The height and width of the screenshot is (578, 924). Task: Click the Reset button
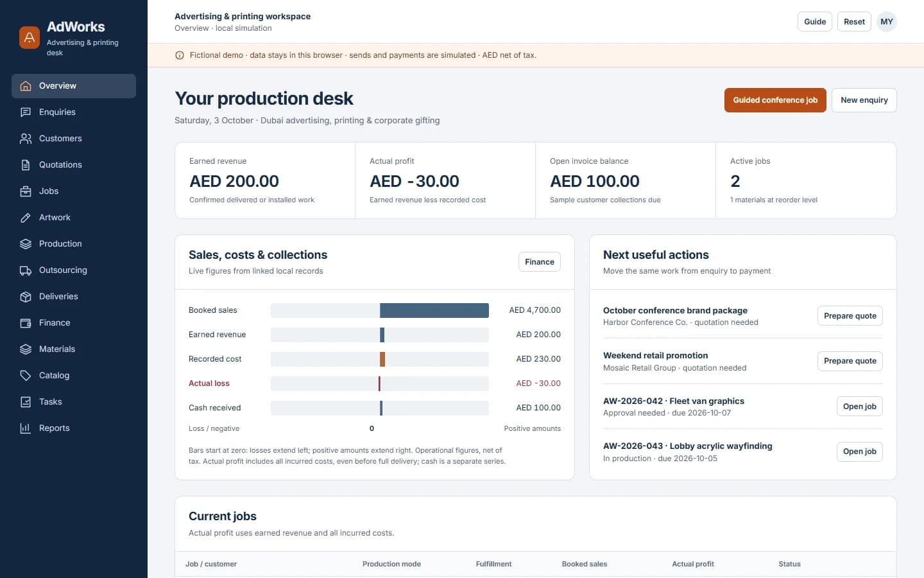854,22
